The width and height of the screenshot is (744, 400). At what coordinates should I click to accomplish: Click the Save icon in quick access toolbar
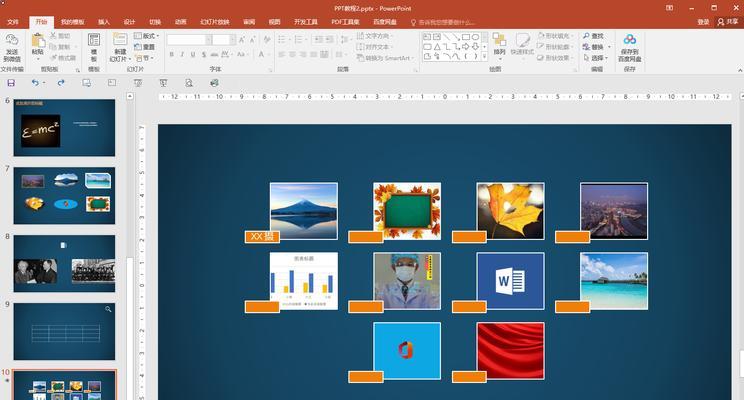(x=11, y=83)
